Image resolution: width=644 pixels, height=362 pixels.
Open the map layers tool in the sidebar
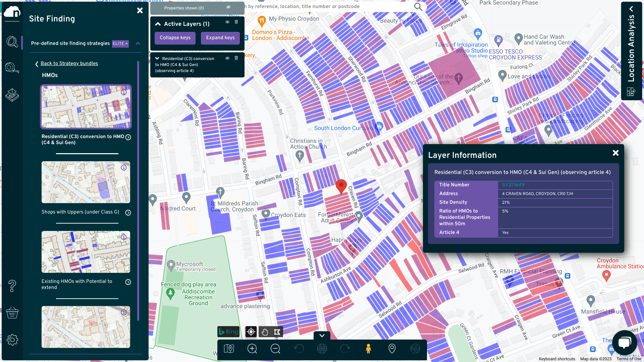[x=12, y=95]
